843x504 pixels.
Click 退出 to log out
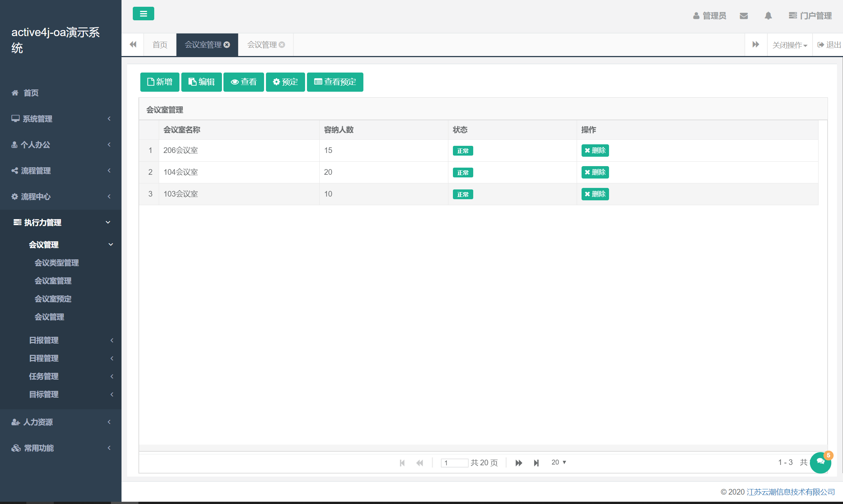tap(829, 45)
